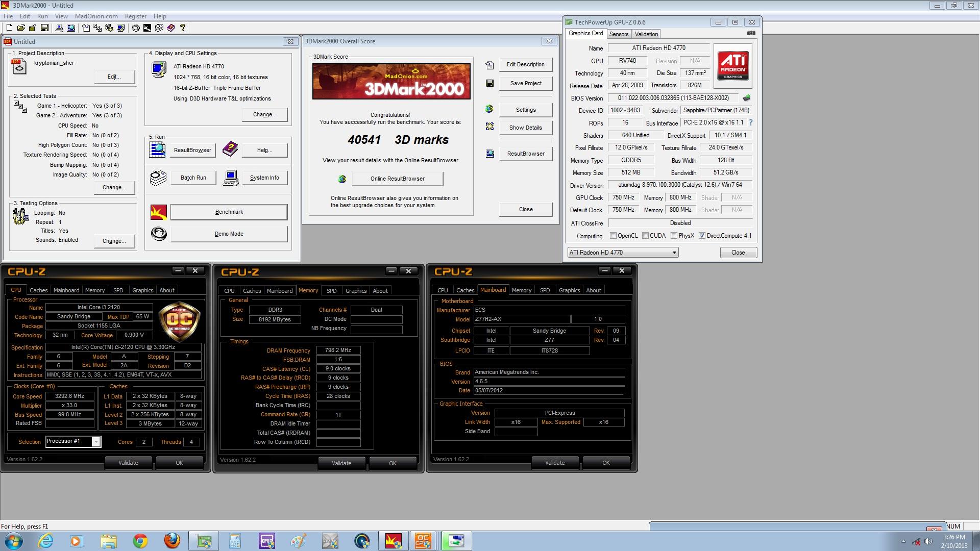Click the question mark toolbar icon
Viewport: 980px width, 551px height.
[x=183, y=28]
